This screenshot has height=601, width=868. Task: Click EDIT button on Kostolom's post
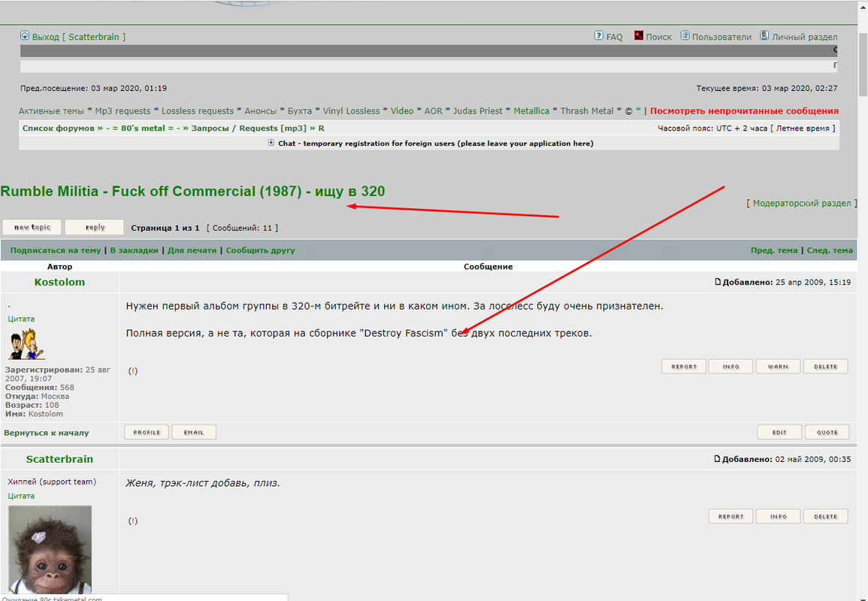[x=779, y=432]
